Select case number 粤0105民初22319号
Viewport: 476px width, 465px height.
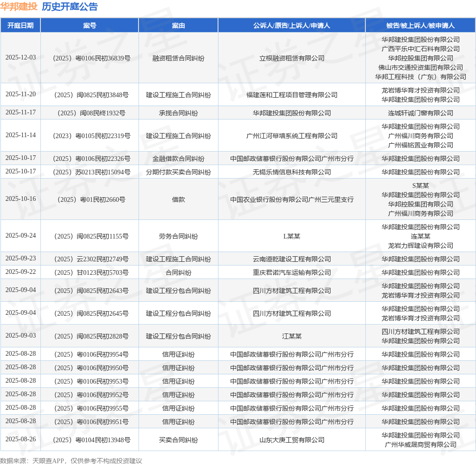click(92, 136)
